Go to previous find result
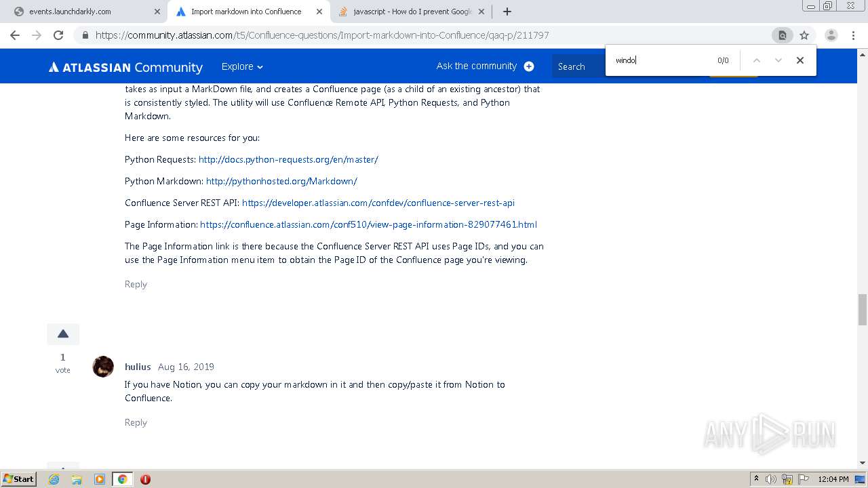 (x=757, y=60)
